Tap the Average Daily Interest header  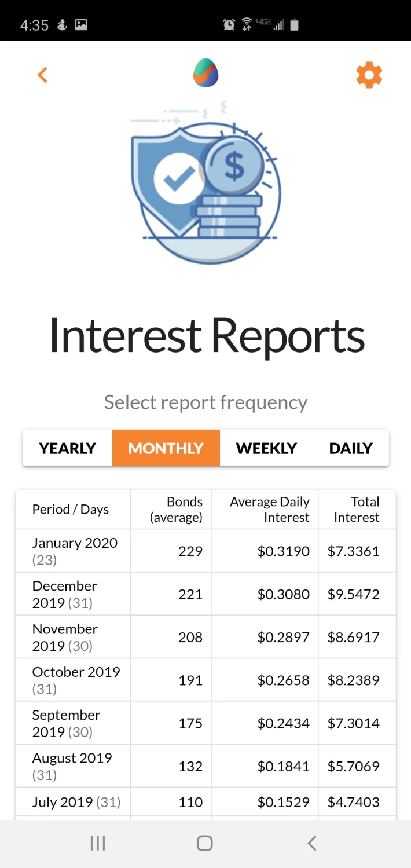point(270,510)
